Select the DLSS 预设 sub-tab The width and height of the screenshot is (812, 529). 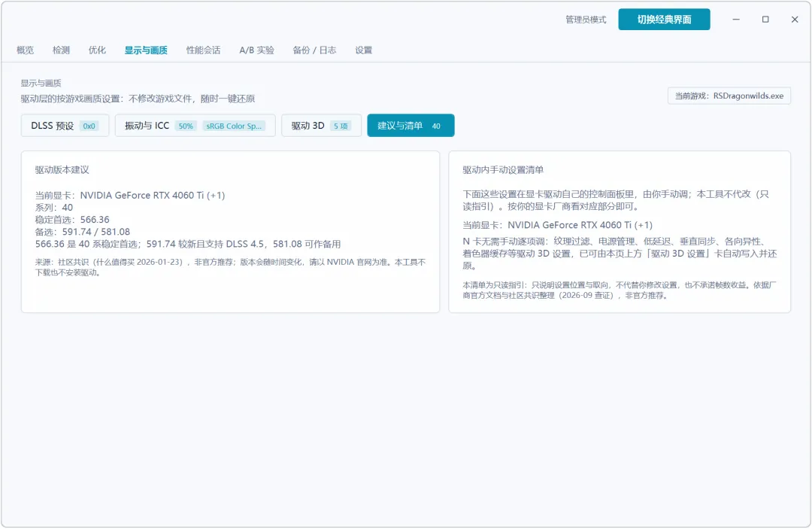(65, 126)
